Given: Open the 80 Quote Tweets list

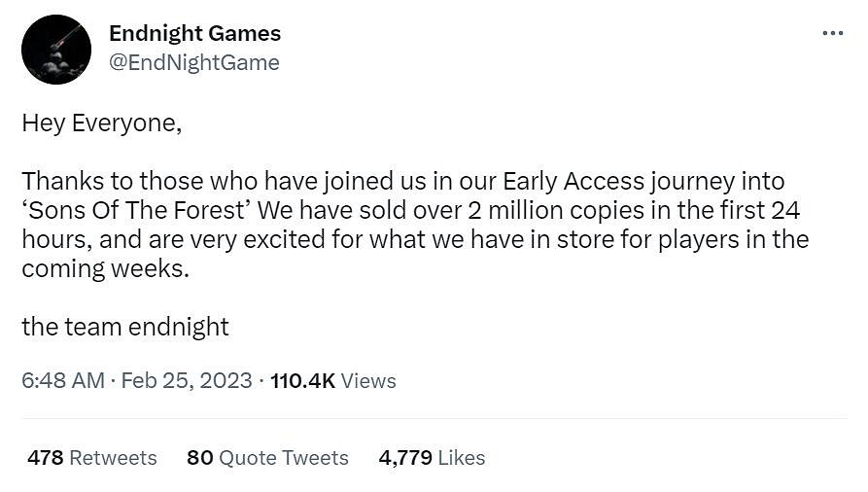Looking at the screenshot, I should 267,458.
